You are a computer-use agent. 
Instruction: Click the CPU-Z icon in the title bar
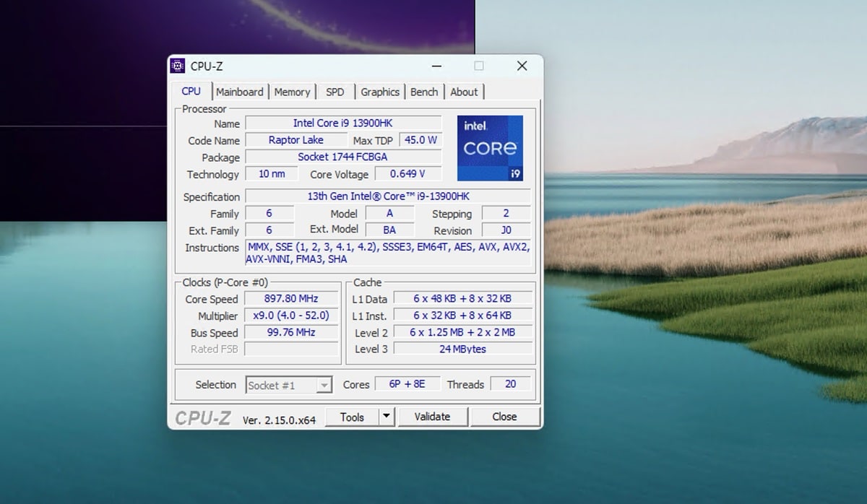pos(178,66)
